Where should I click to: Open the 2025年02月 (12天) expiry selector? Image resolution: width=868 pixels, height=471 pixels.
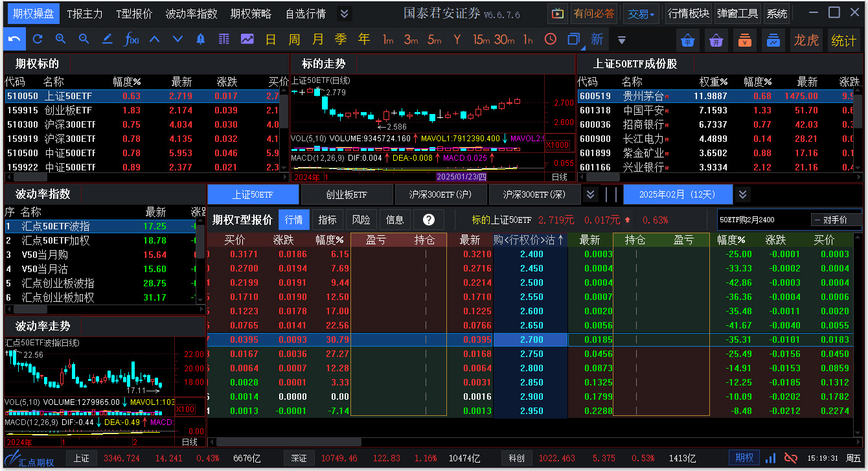click(x=678, y=194)
